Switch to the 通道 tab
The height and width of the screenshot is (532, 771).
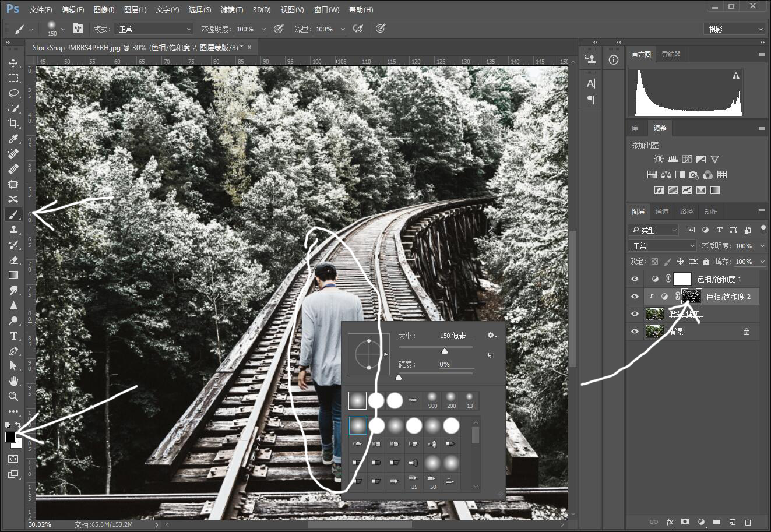click(x=662, y=212)
